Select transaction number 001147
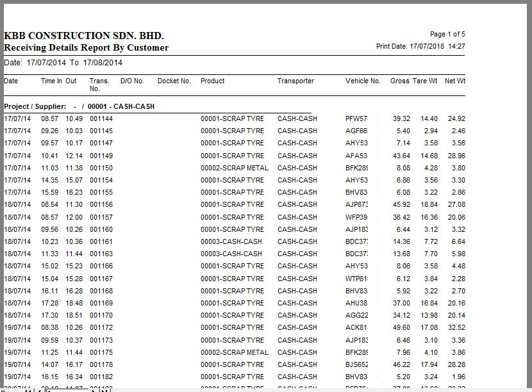532x392 pixels. (101, 143)
